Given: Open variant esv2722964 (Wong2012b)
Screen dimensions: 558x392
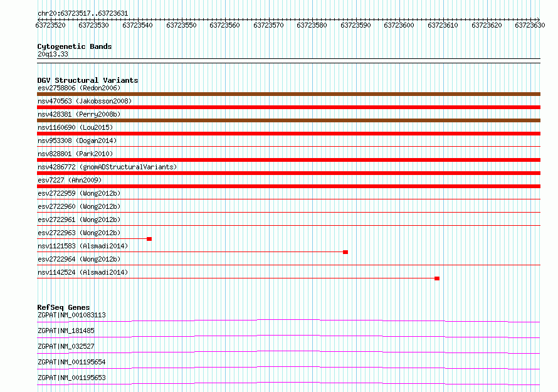Looking at the screenshot, I should tap(79, 259).
